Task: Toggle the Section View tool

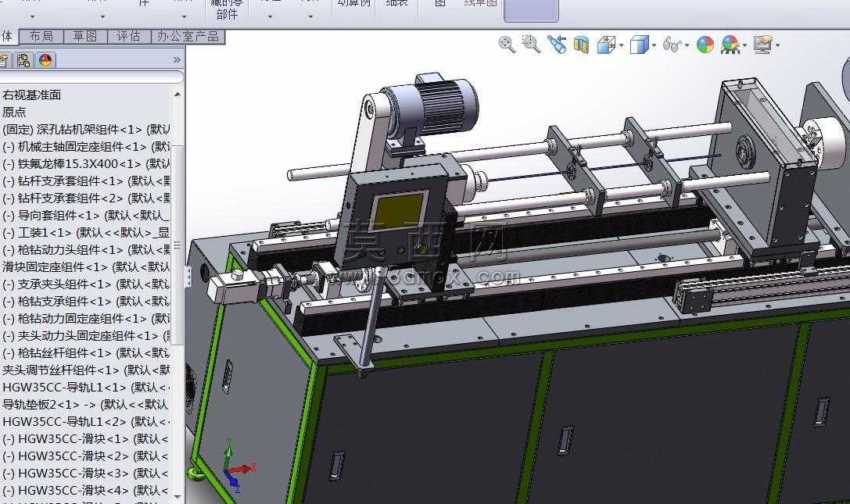Action: click(582, 45)
